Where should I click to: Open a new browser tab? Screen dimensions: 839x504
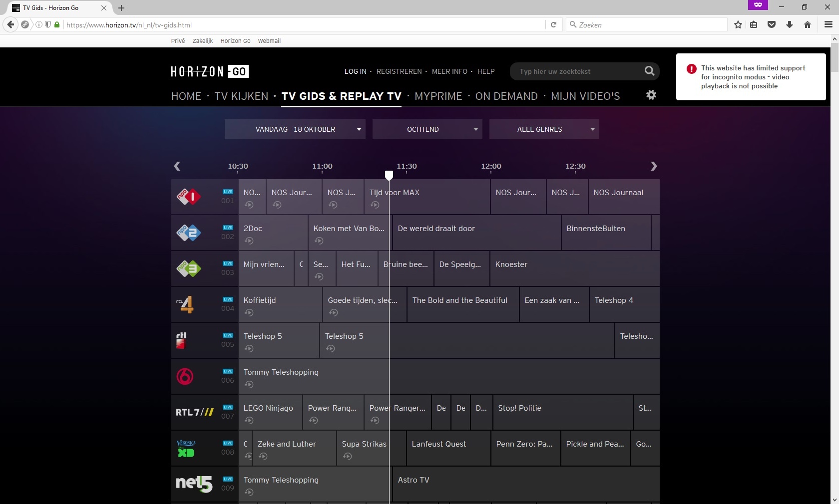click(121, 8)
